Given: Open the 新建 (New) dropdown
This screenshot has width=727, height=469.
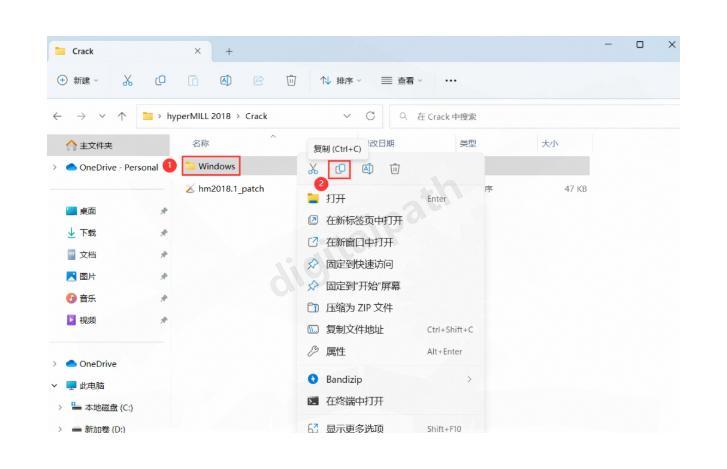Looking at the screenshot, I should coord(78,81).
